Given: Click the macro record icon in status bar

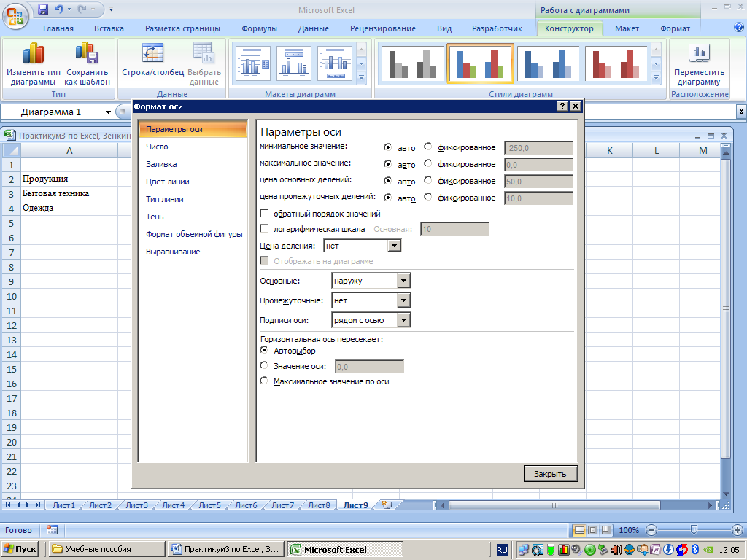Looking at the screenshot, I should (52, 530).
